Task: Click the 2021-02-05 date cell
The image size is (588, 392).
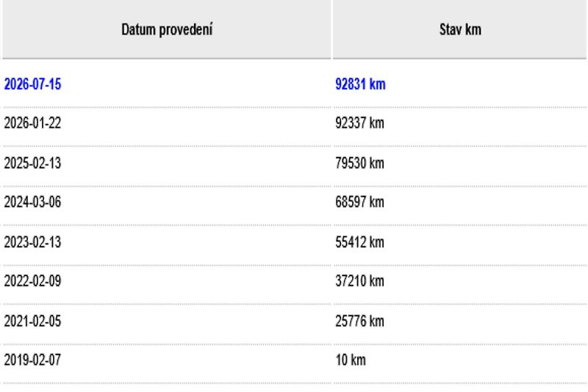Action: pos(32,322)
